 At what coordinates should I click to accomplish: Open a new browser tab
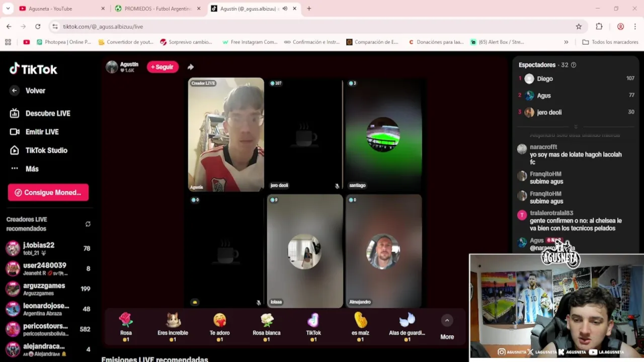[309, 9]
